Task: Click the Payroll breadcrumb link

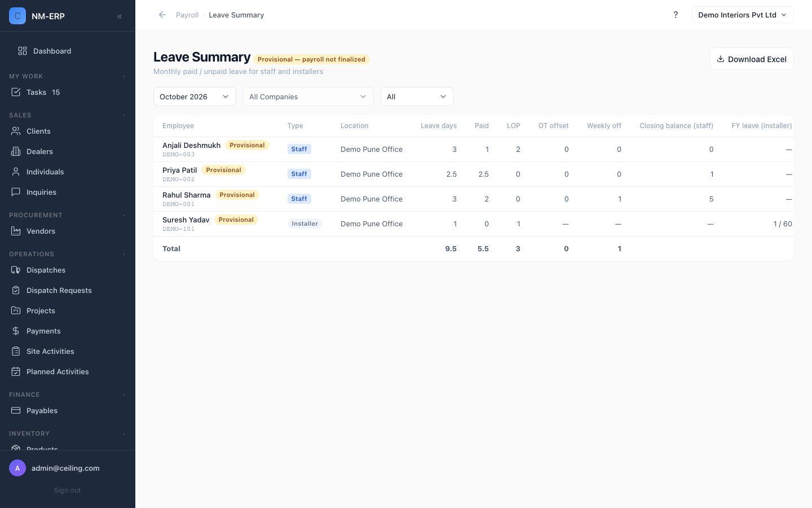Action: pyautogui.click(x=187, y=15)
